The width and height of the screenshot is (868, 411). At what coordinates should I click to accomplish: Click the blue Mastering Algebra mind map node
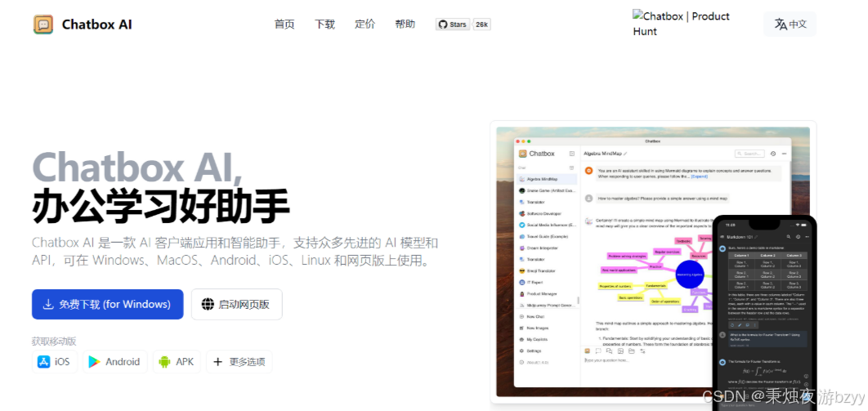(x=689, y=275)
